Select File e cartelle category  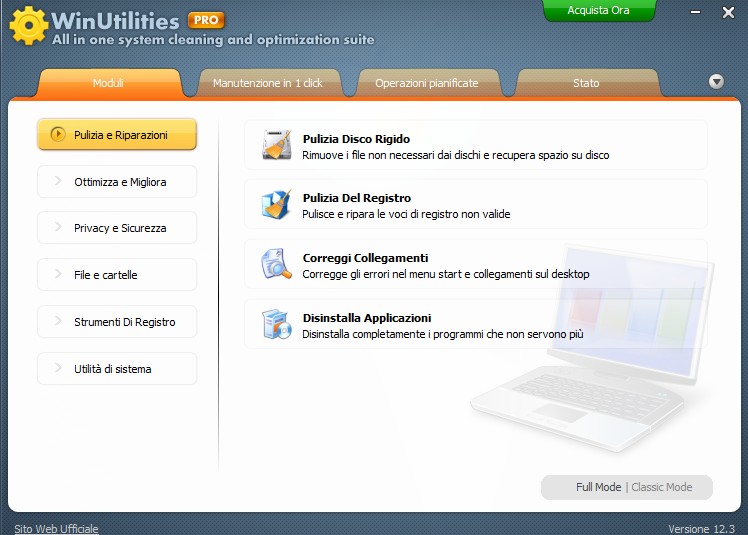(x=117, y=274)
